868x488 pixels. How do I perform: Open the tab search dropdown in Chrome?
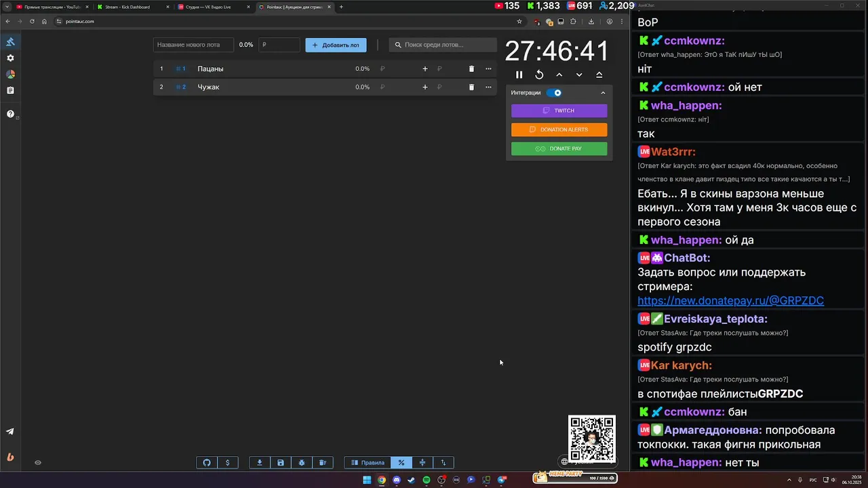6,7
